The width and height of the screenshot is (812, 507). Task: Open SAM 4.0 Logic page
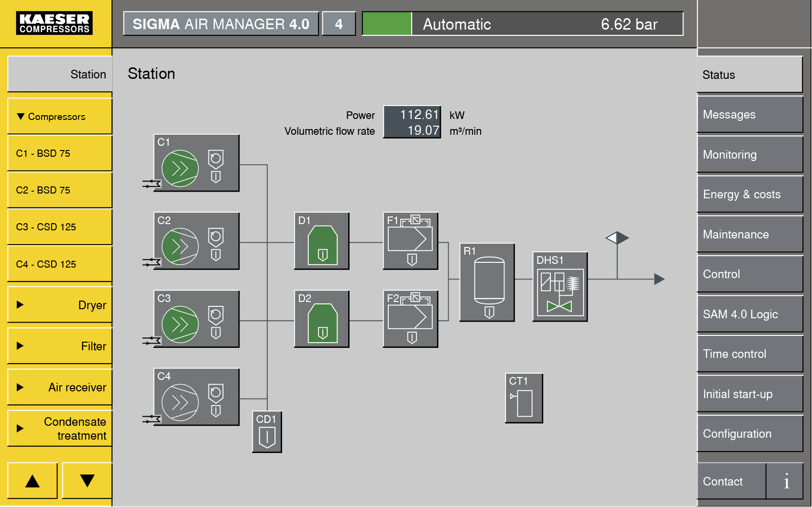[750, 314]
